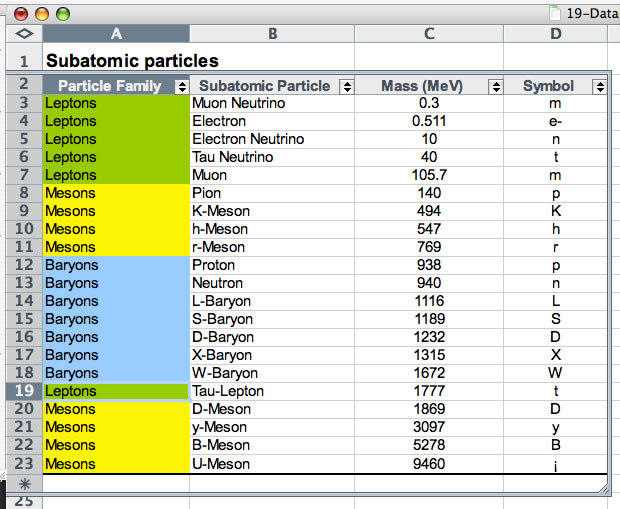The width and height of the screenshot is (620, 509).
Task: Click the mass value 3097
Action: pos(429,427)
